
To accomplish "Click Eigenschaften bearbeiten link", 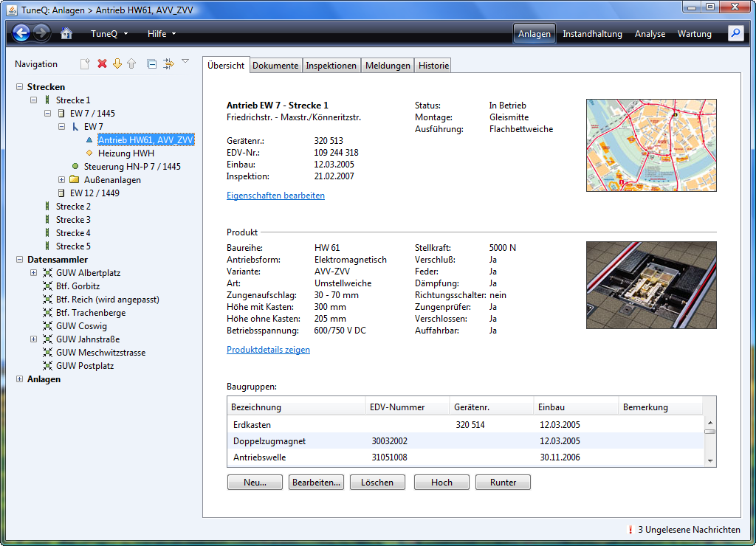I will tap(276, 196).
